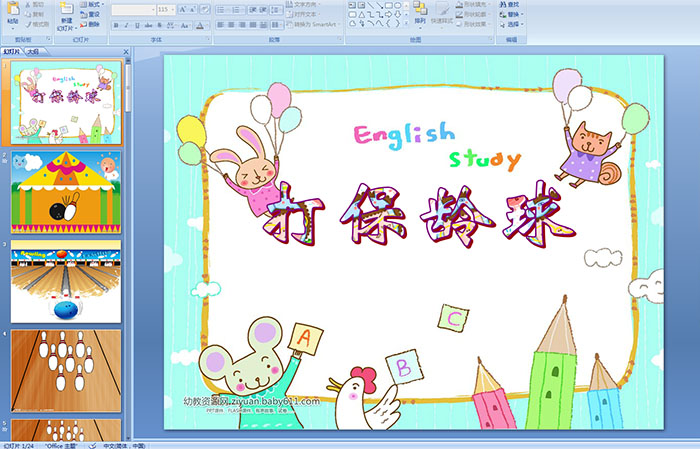Viewport: 700px width, 449px height.
Task: Select the Line shape
Action: pos(371,5)
